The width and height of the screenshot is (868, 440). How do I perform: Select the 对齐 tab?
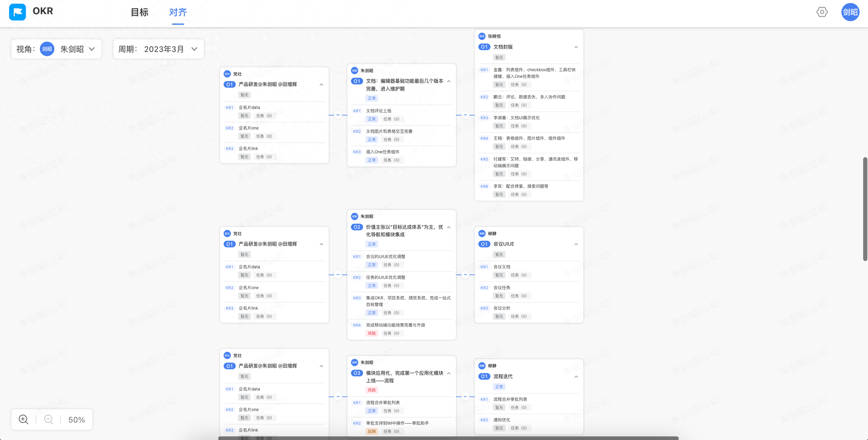[x=178, y=12]
